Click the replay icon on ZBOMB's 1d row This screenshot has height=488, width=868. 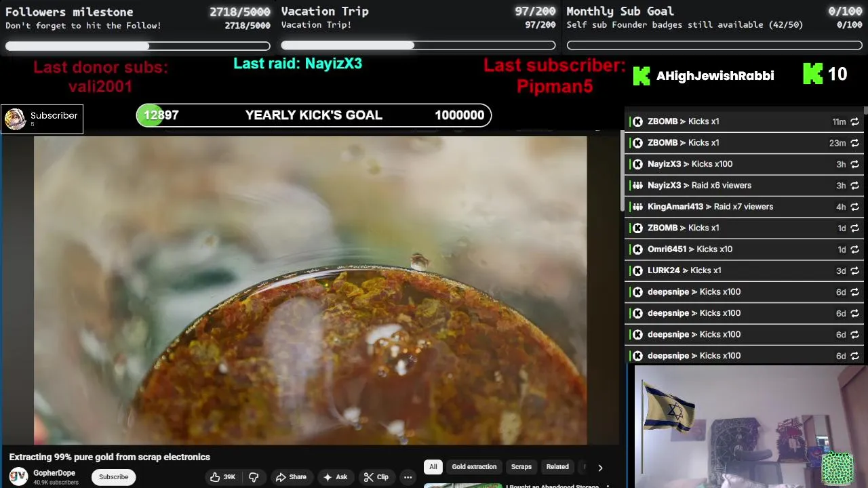point(854,228)
